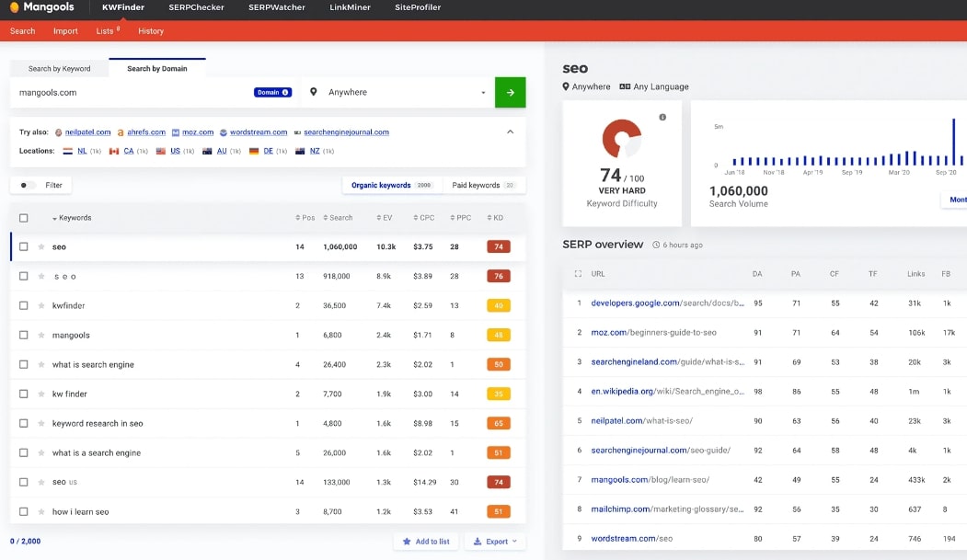Star 'how i learn seo' keyword
This screenshot has height=560, width=967.
(x=41, y=511)
